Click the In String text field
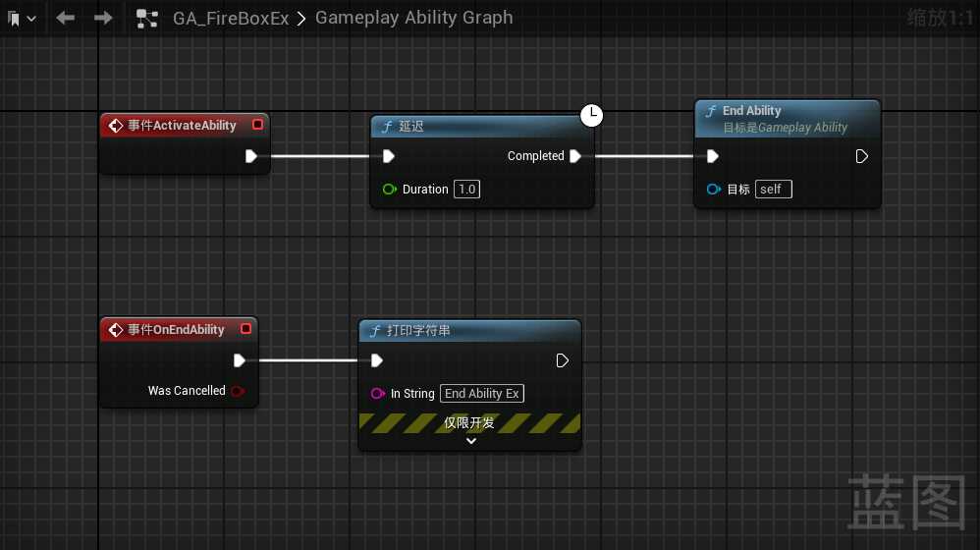This screenshot has height=550, width=980. [481, 394]
